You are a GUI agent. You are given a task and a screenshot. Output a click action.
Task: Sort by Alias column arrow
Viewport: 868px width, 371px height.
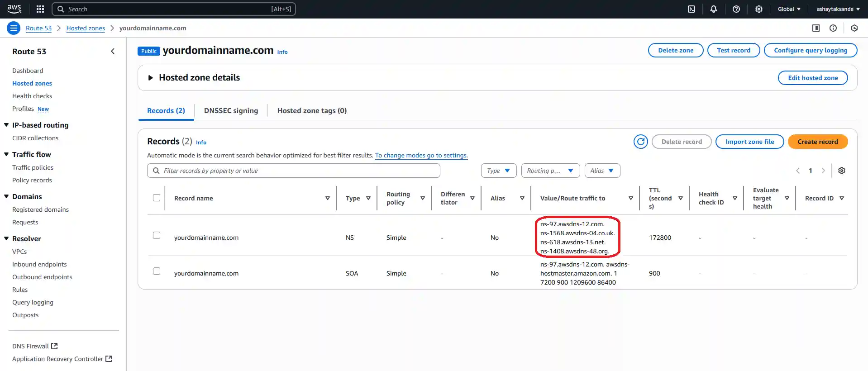pyautogui.click(x=522, y=198)
